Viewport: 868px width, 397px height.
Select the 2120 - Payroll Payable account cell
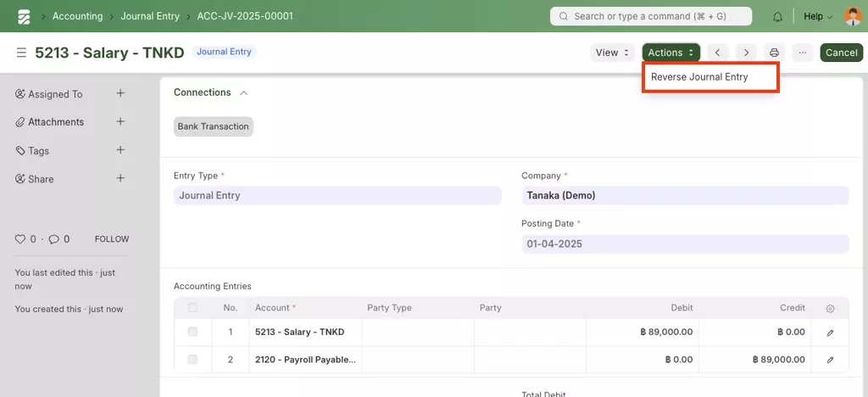coord(305,360)
